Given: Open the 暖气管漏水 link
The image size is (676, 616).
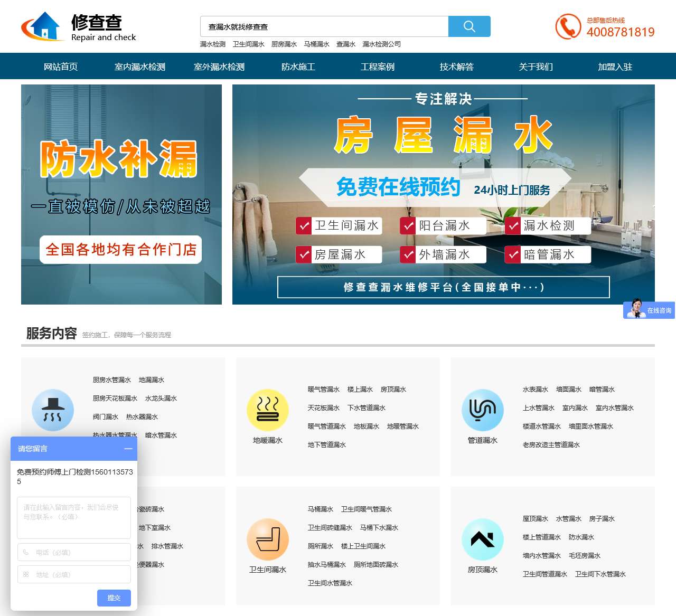Looking at the screenshot, I should pos(324,390).
